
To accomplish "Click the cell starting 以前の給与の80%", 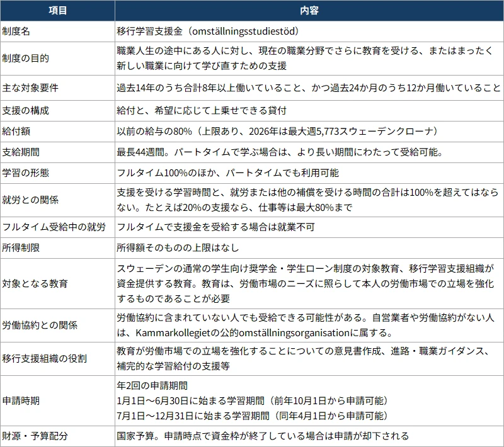I will [309, 132].
